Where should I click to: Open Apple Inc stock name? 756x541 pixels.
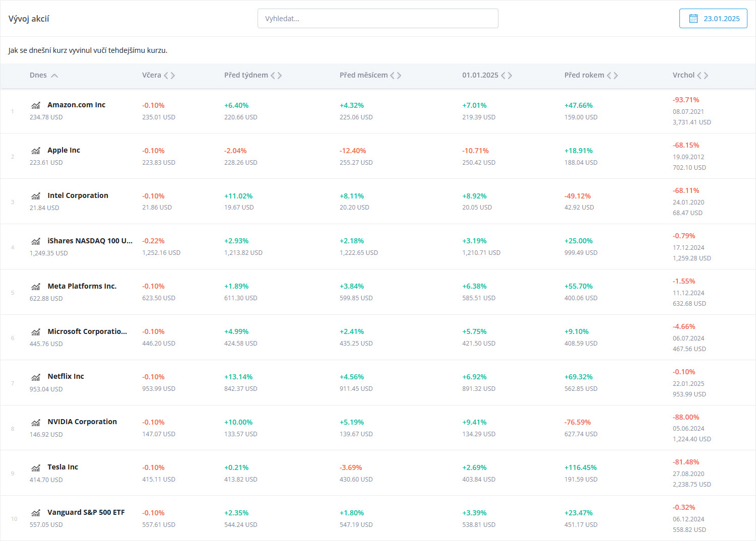click(64, 150)
